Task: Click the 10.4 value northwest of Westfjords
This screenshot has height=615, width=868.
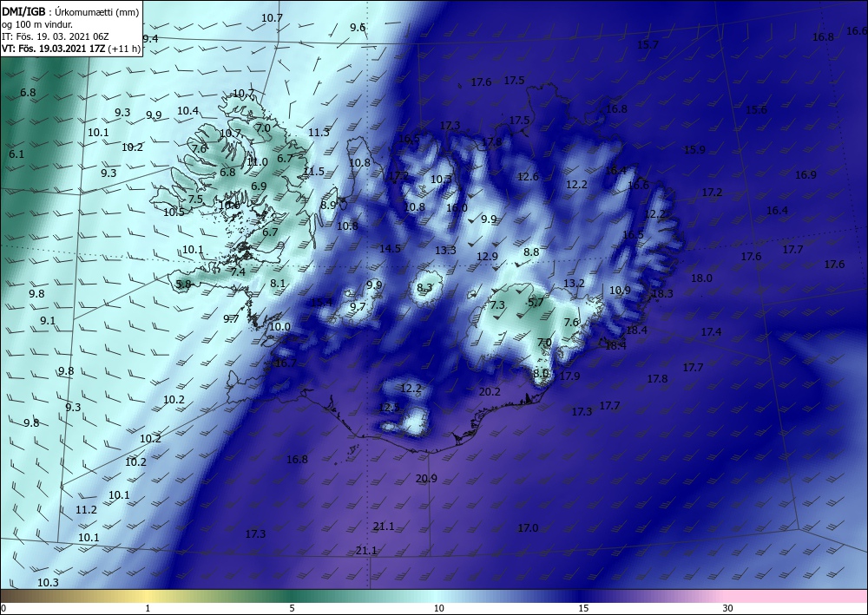Action: point(188,111)
